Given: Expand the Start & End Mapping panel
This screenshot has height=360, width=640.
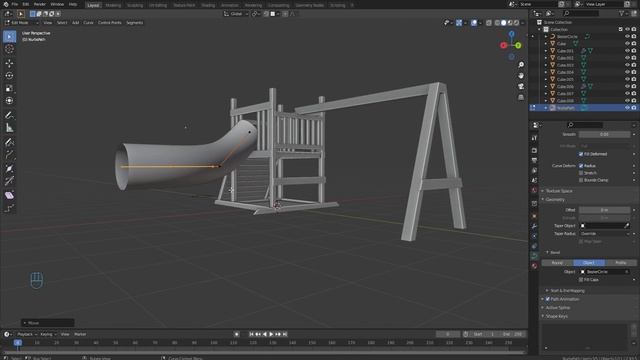Looking at the screenshot, I should [x=566, y=291].
